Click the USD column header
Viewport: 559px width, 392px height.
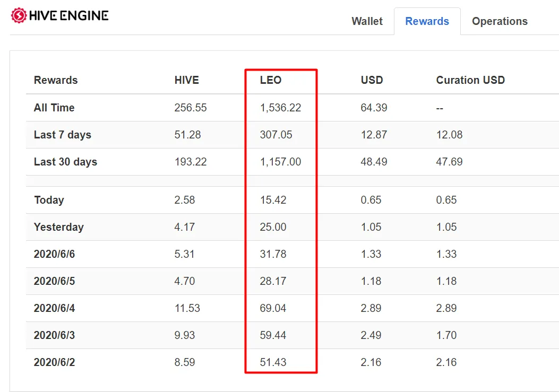point(372,80)
